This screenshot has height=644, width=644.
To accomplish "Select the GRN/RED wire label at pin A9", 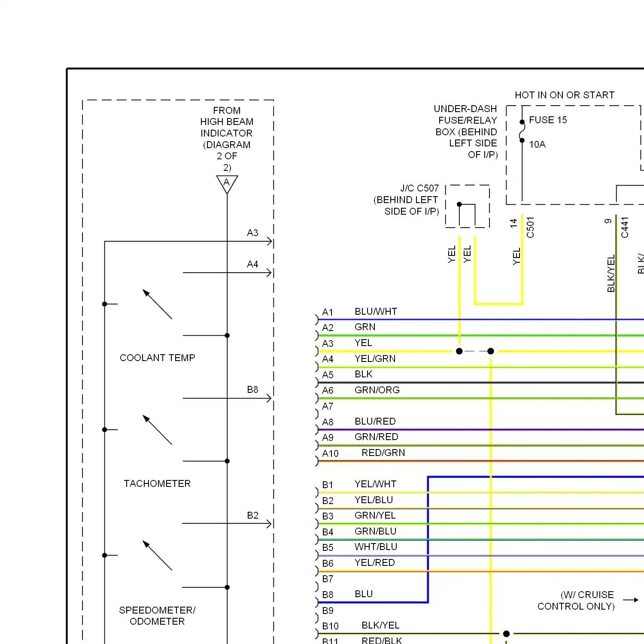I will tap(376, 437).
